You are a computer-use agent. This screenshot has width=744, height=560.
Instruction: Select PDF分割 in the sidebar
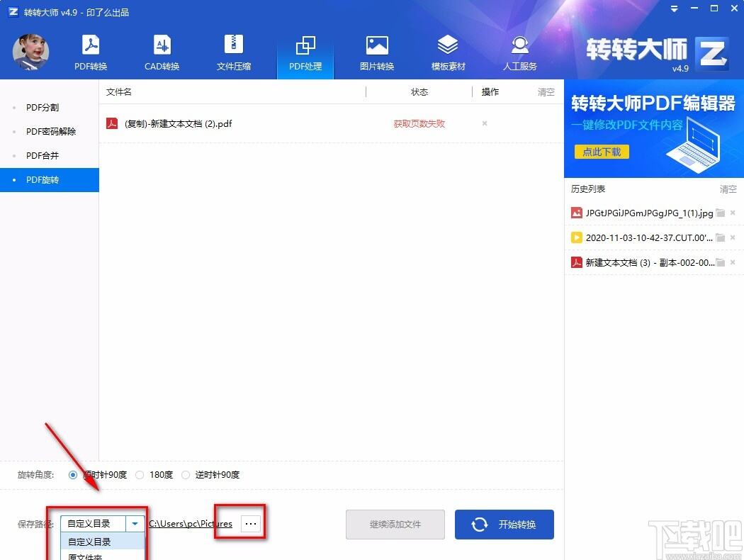pos(43,107)
